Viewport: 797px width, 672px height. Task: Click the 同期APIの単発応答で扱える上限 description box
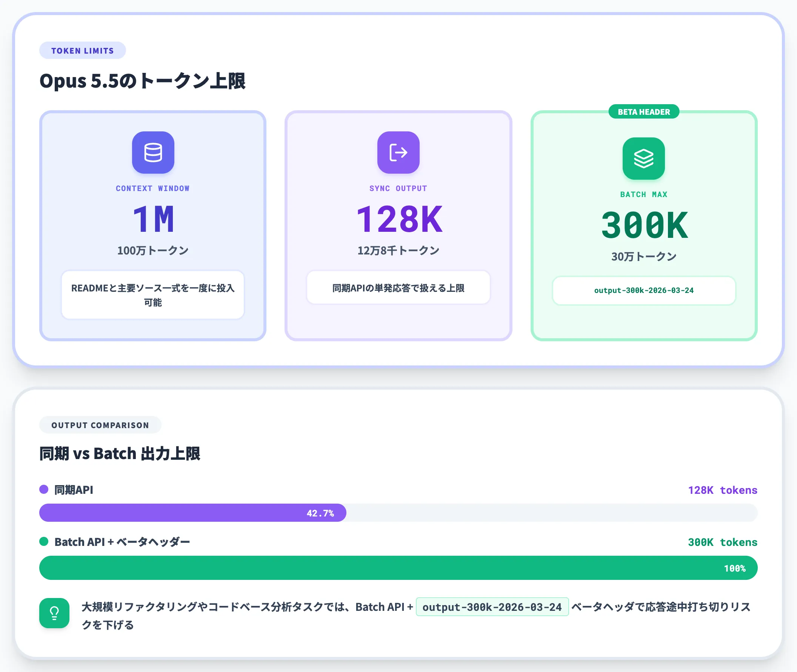(x=398, y=288)
